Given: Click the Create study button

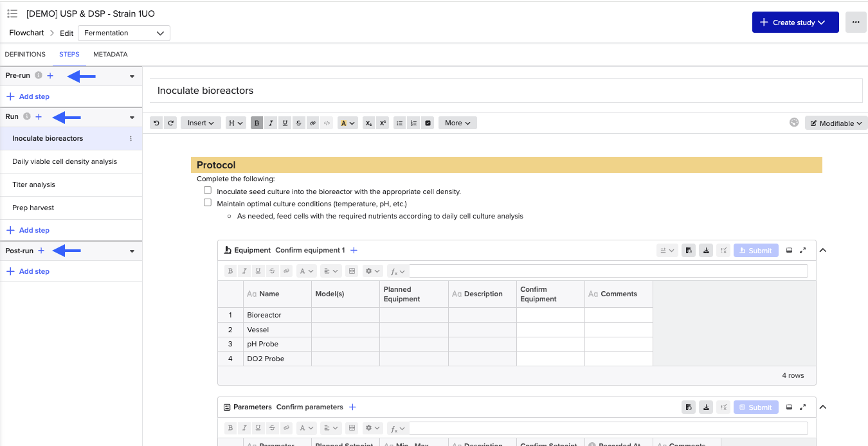Looking at the screenshot, I should click(x=795, y=22).
